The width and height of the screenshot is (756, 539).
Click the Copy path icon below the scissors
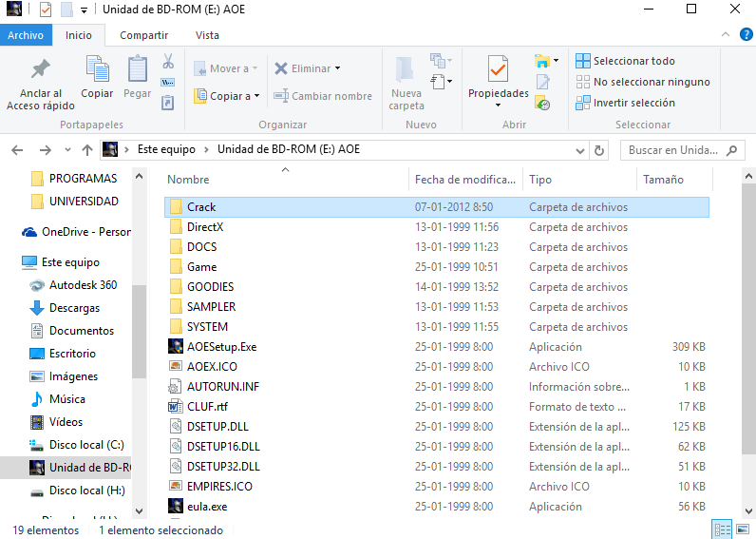(x=168, y=82)
